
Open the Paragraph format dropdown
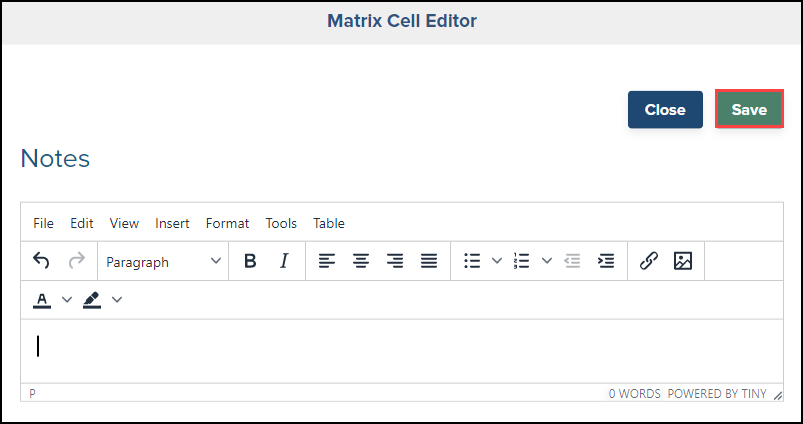click(x=164, y=262)
